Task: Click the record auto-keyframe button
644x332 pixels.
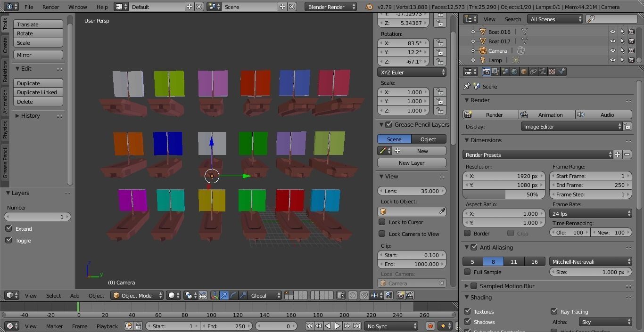Action: [430, 326]
